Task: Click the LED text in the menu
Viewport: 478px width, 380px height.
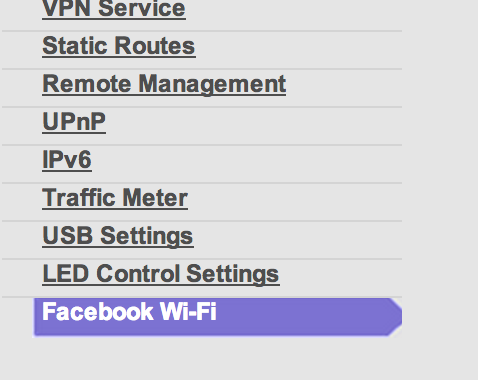Action: point(66,274)
